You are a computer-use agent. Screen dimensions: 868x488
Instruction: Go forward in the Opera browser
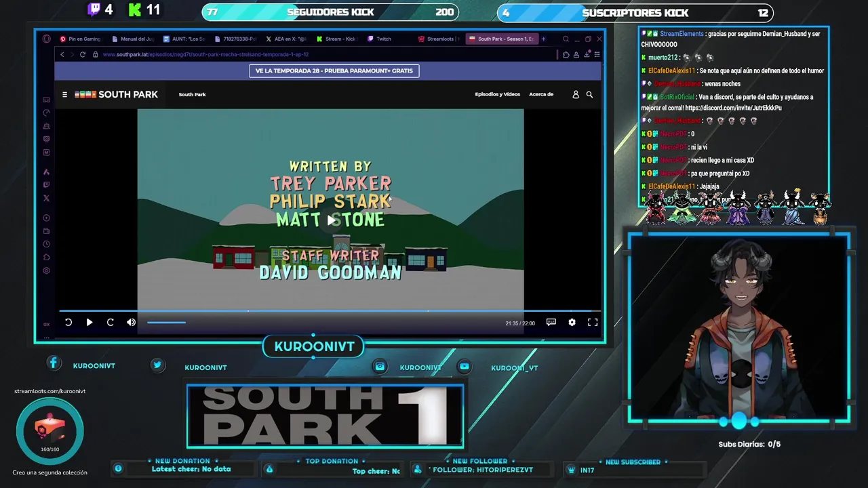tap(72, 54)
